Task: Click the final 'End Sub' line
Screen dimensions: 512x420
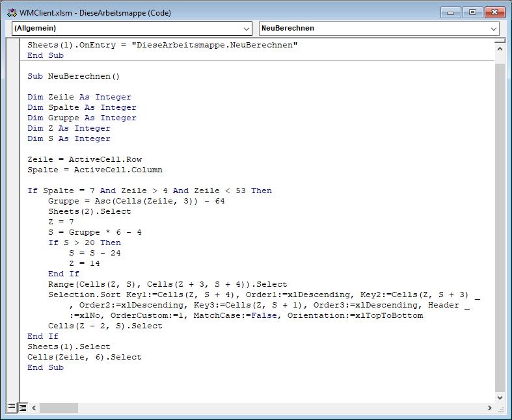Action: [46, 368]
